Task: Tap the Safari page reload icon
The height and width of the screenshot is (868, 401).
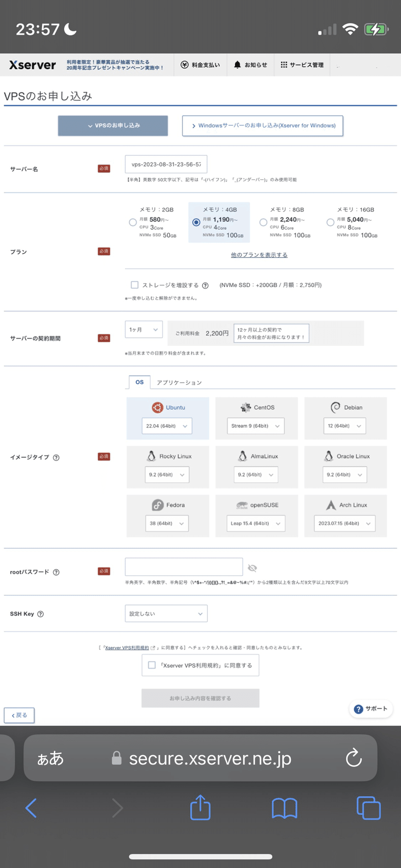Action: (353, 758)
